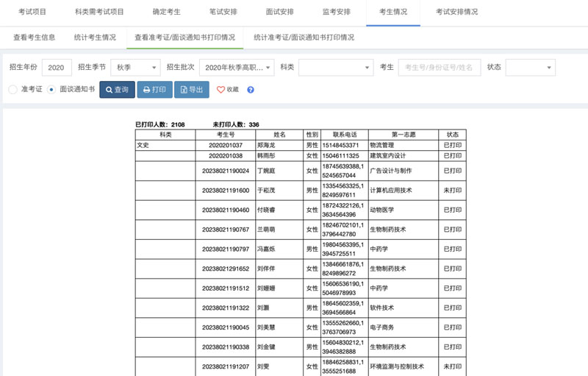588x376 pixels.
Task: Go to the 监考安排 tab
Action: pos(337,13)
